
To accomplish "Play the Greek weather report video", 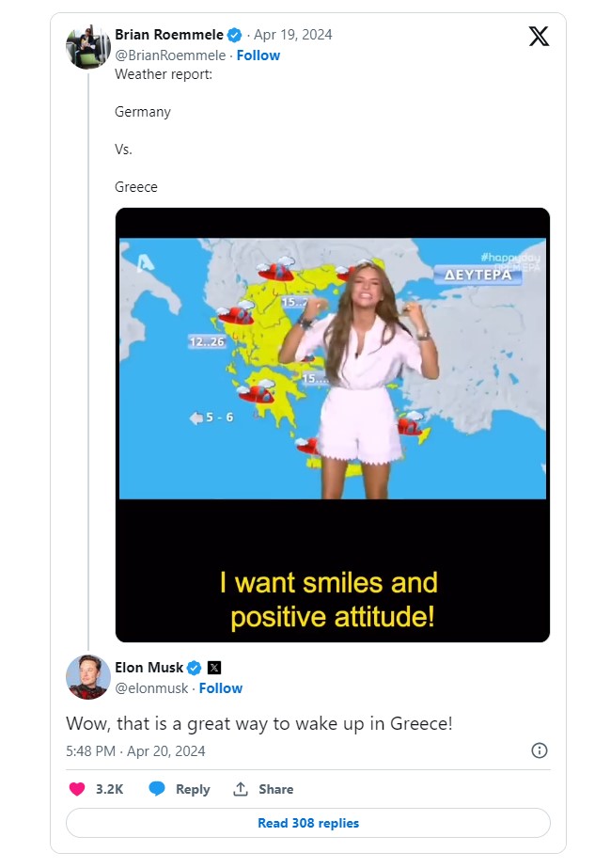I will tap(332, 424).
